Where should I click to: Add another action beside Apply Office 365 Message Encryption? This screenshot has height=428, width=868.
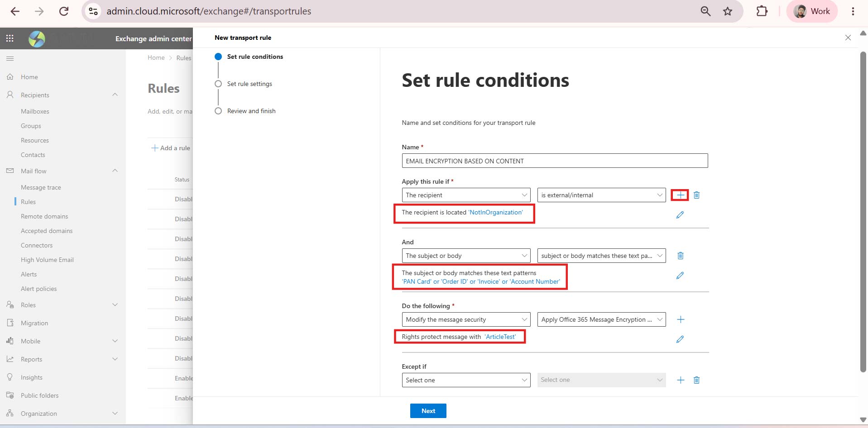[x=680, y=319]
